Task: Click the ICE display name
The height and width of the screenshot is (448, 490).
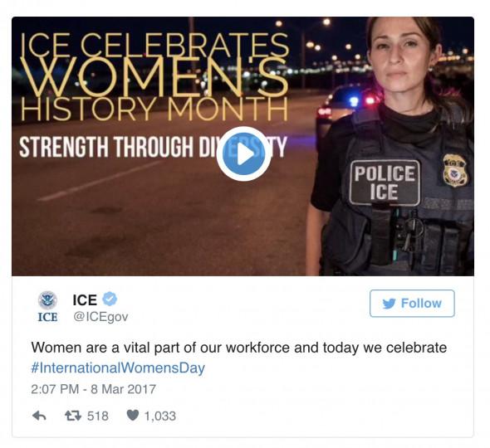Action: point(85,300)
